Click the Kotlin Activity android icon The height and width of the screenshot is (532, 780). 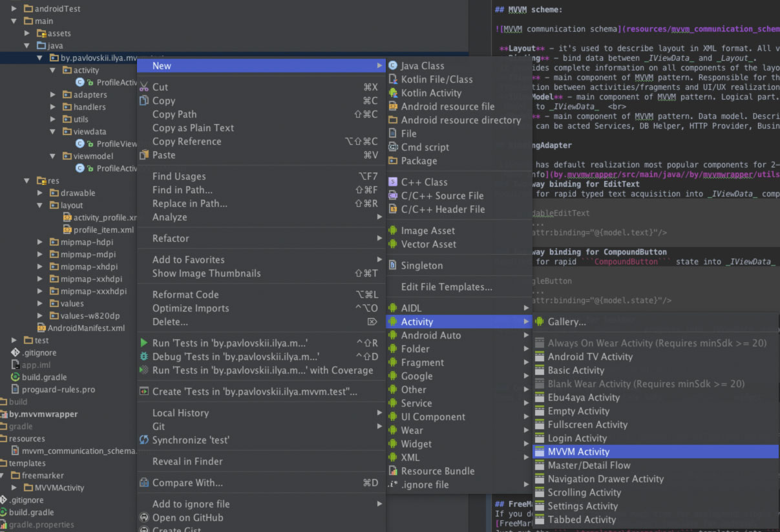(x=392, y=92)
